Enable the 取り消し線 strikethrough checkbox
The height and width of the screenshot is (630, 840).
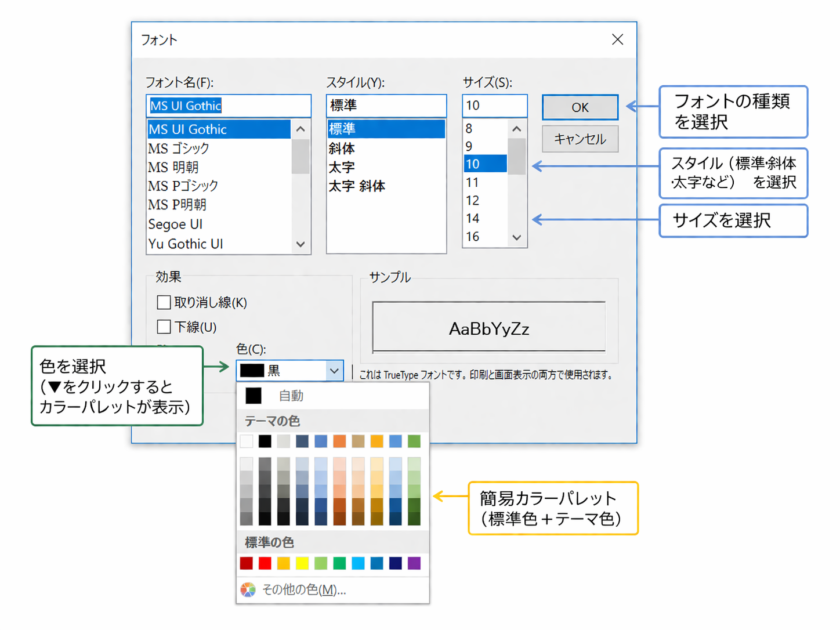point(164,302)
